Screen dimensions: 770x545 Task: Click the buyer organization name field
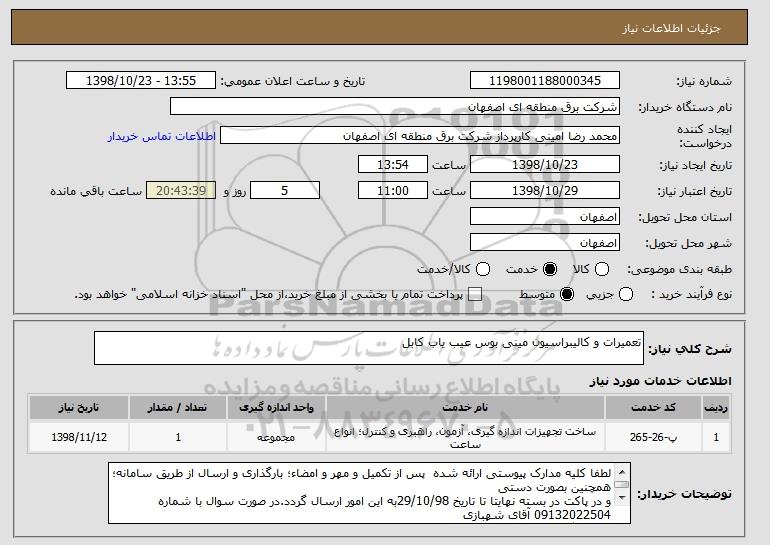(395, 107)
